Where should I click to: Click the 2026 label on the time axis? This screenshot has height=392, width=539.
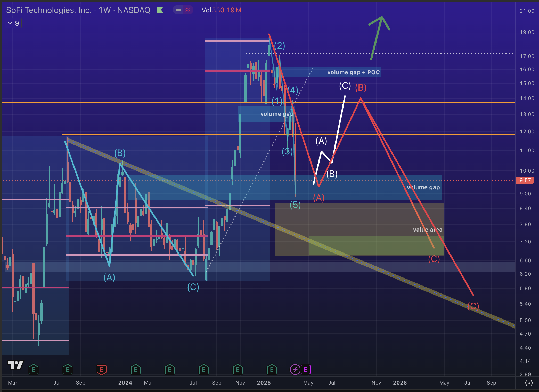tap(400, 383)
